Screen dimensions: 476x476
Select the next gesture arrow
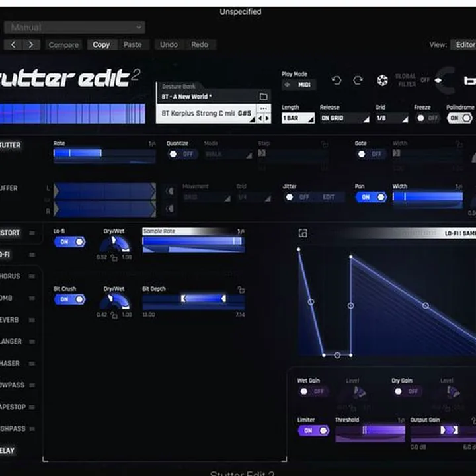(267, 118)
